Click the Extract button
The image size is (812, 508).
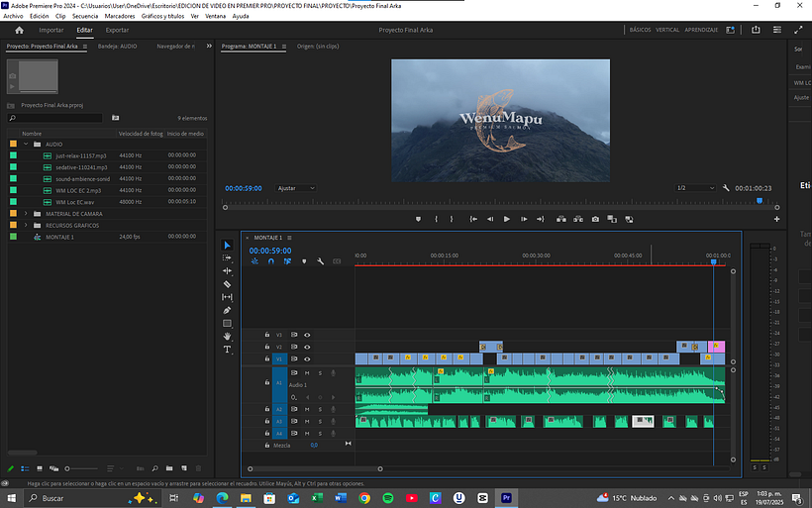point(578,219)
